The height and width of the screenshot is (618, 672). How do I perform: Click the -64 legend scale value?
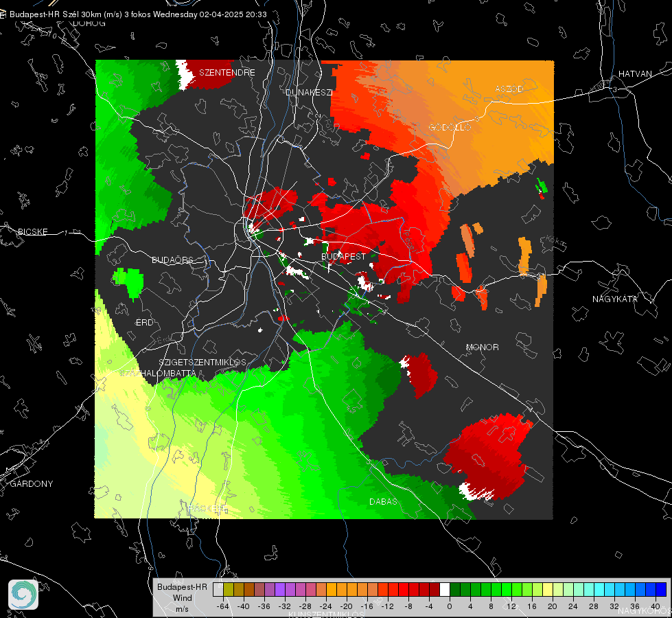point(223,606)
